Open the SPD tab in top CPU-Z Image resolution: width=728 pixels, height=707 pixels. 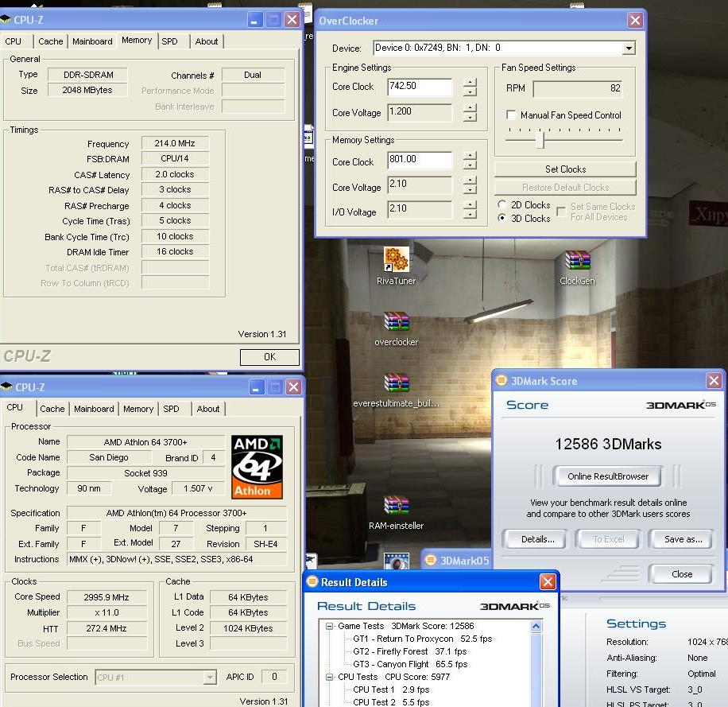pyautogui.click(x=169, y=41)
